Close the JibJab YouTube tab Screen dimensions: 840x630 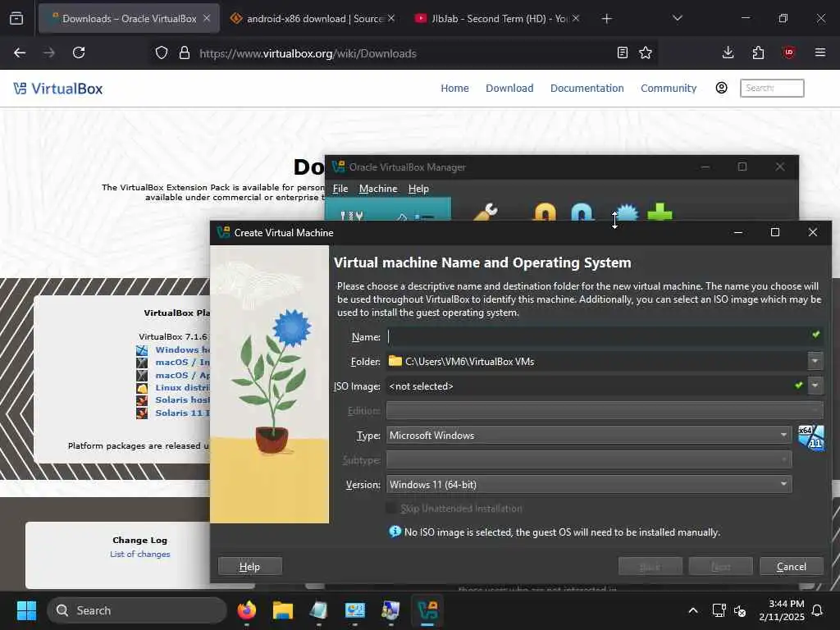(575, 18)
